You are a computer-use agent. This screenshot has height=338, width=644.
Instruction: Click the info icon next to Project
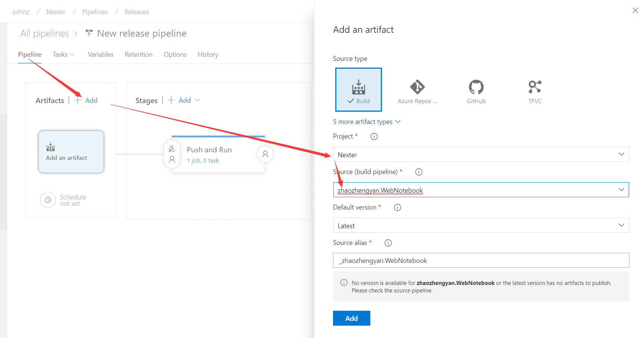[374, 136]
